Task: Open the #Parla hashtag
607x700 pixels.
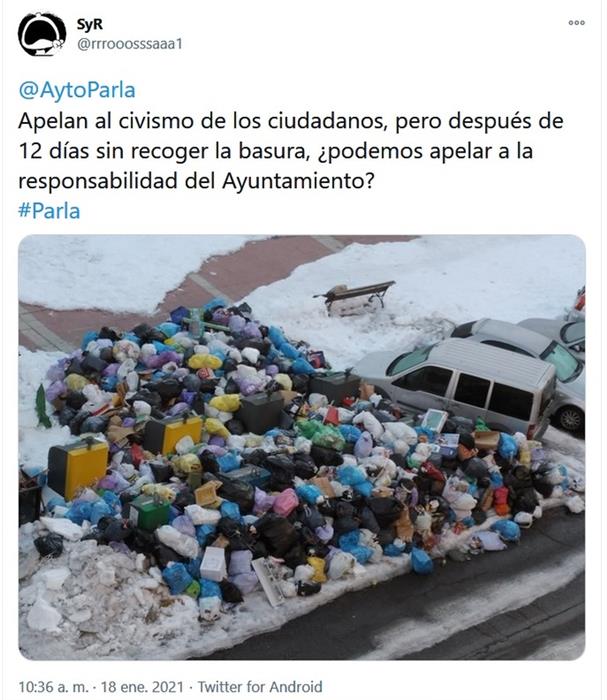Action: point(49,211)
